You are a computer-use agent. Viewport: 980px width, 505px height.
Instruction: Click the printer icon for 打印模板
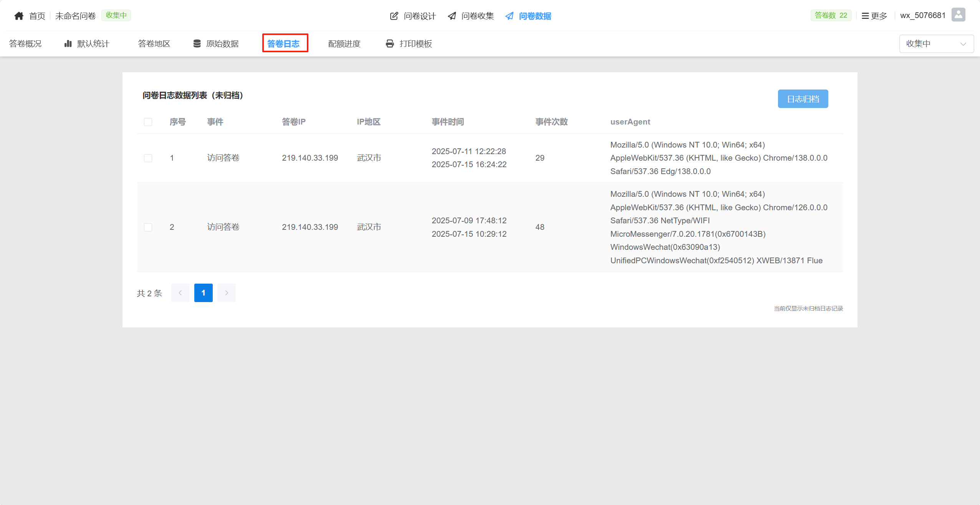point(390,43)
